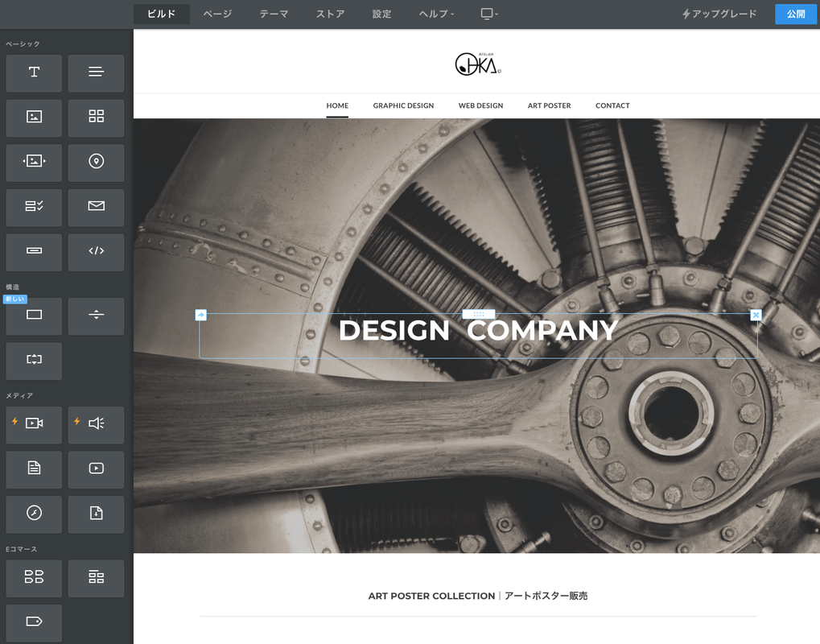The image size is (820, 644).
Task: Choose the Button element tile
Action: pyautogui.click(x=34, y=252)
